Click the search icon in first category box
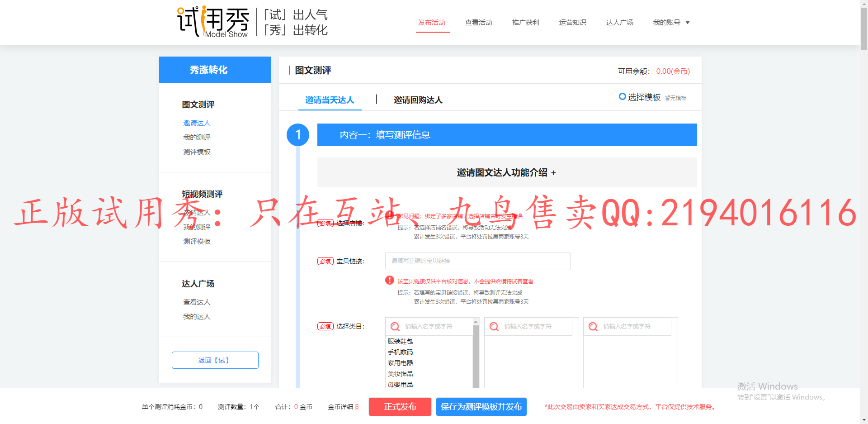 pos(395,327)
